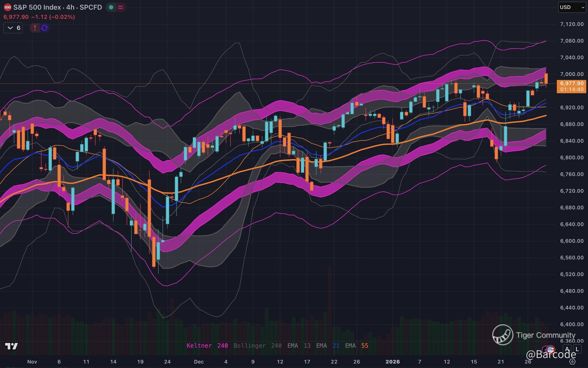Open chart settings hexagon gear icon
The image size is (588, 368).
pyautogui.click(x=572, y=362)
